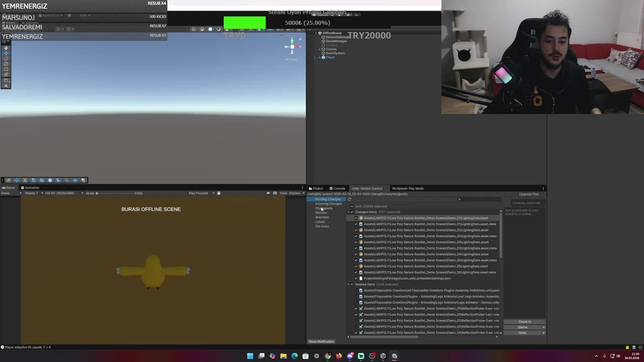This screenshot has width=644, height=362.
Task: Open Microsoft Edge from taskbar
Action: pos(294,356)
